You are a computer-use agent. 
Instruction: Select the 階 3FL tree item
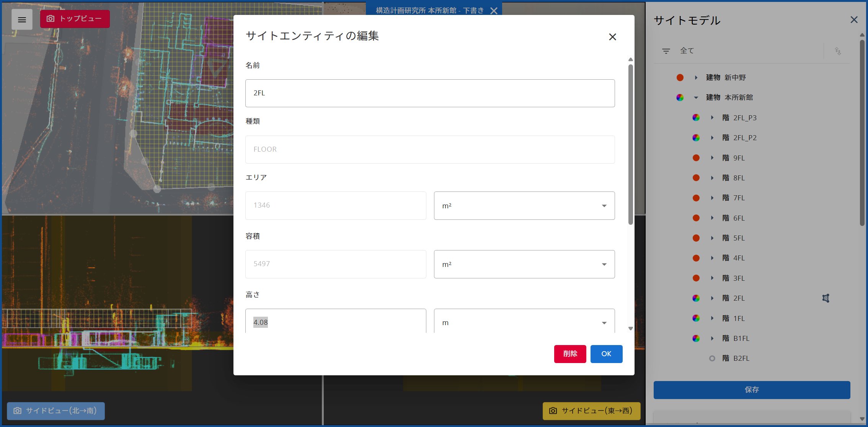(x=733, y=278)
